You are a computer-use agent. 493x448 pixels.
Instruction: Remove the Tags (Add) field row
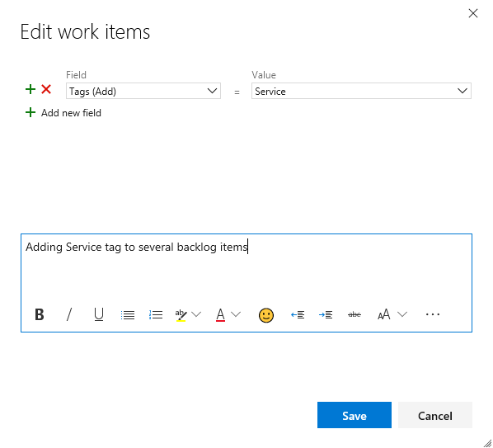(46, 89)
